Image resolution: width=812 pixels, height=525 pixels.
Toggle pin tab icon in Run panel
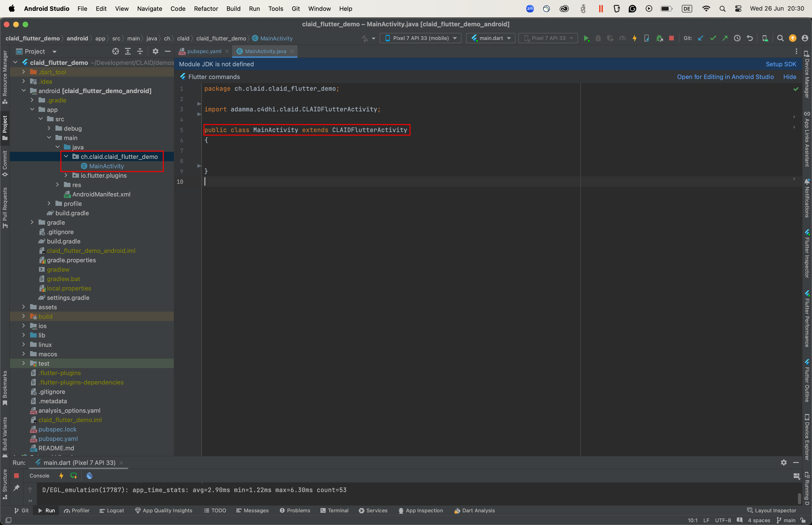click(16, 488)
